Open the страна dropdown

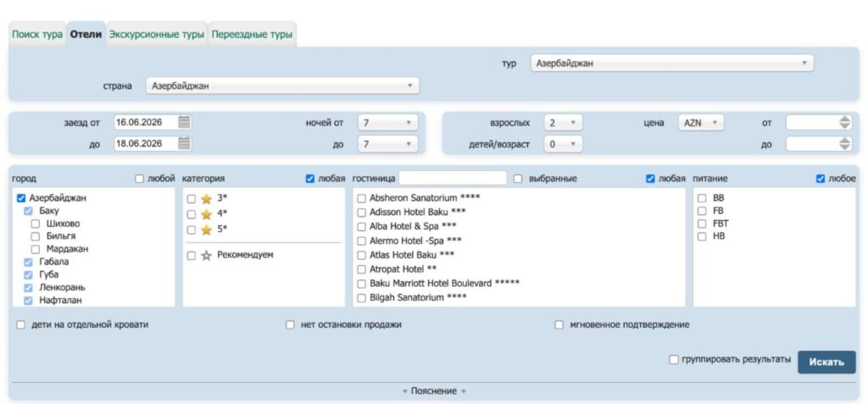(x=282, y=86)
